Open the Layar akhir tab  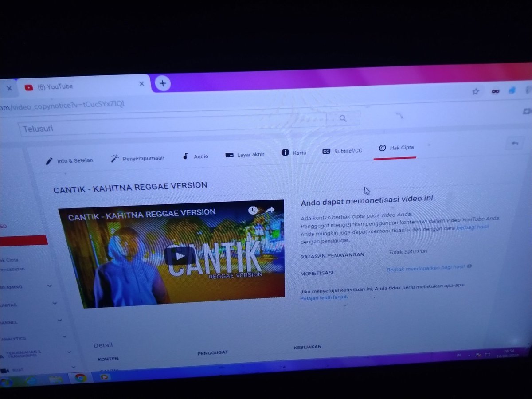[245, 154]
